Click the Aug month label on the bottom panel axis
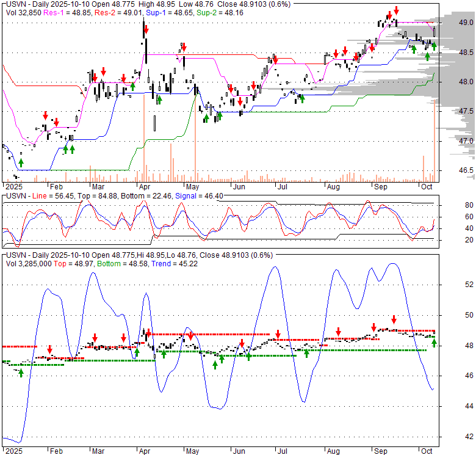The height and width of the screenshot is (455, 476). point(333,449)
